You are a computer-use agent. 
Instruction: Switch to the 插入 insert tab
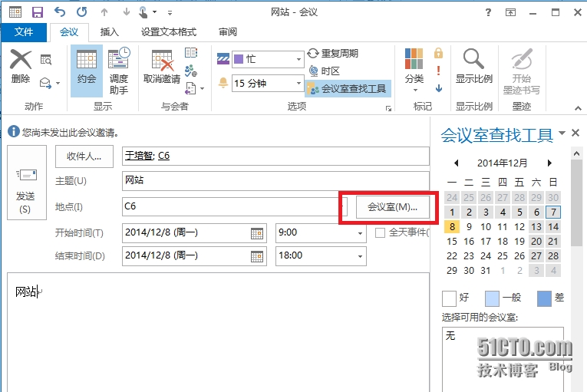pyautogui.click(x=109, y=32)
